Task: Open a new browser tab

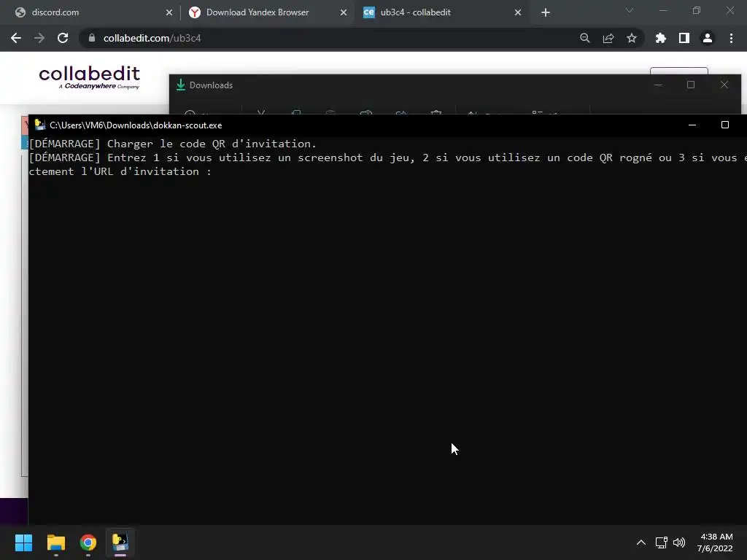Action: pyautogui.click(x=546, y=12)
